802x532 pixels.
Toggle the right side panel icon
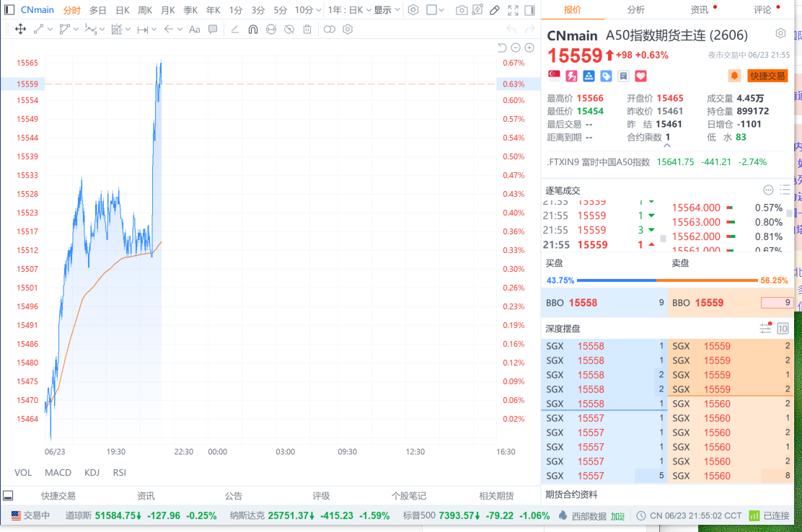click(x=530, y=9)
